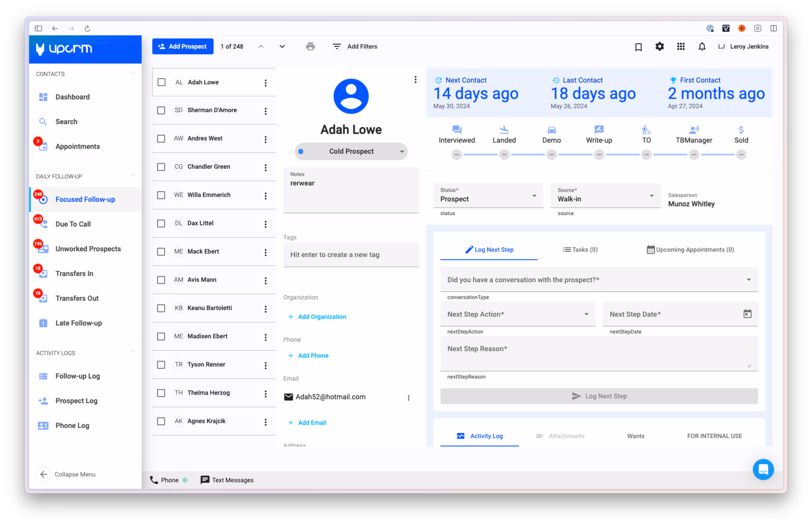Click the bookmark icon
The image size is (812, 526).
638,47
